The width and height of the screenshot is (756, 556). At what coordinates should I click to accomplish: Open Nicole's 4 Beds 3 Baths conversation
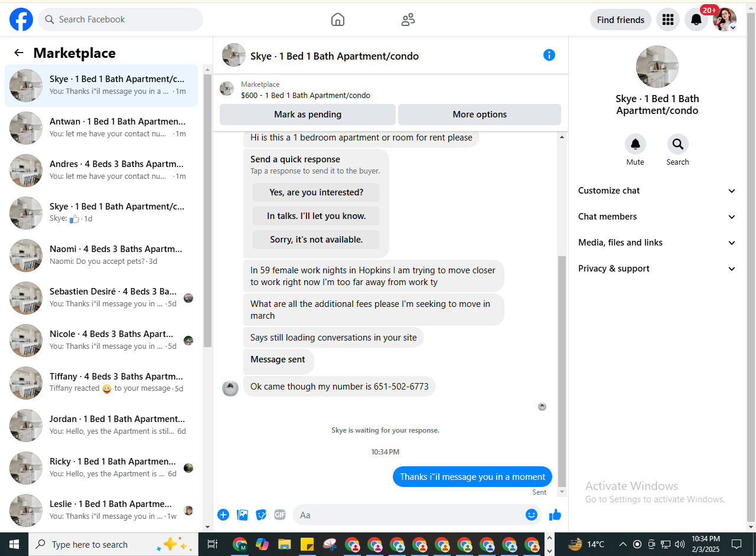101,340
